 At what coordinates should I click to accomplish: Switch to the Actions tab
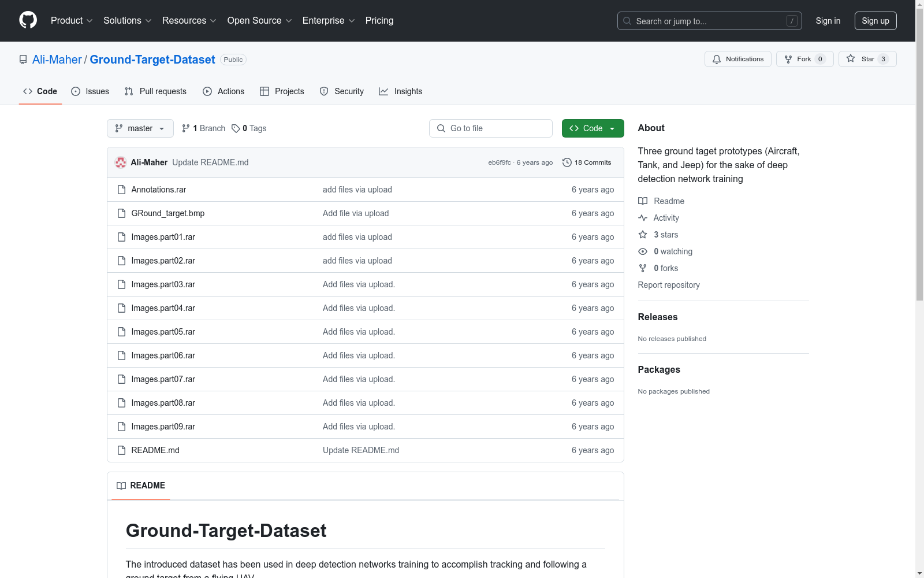click(223, 91)
